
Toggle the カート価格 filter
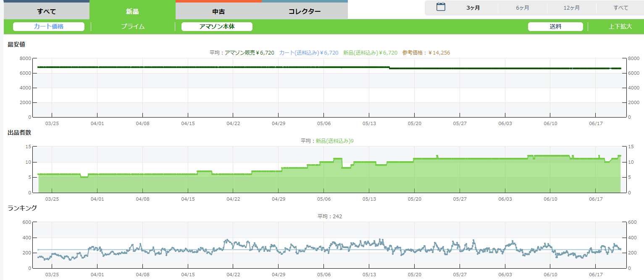coord(49,26)
